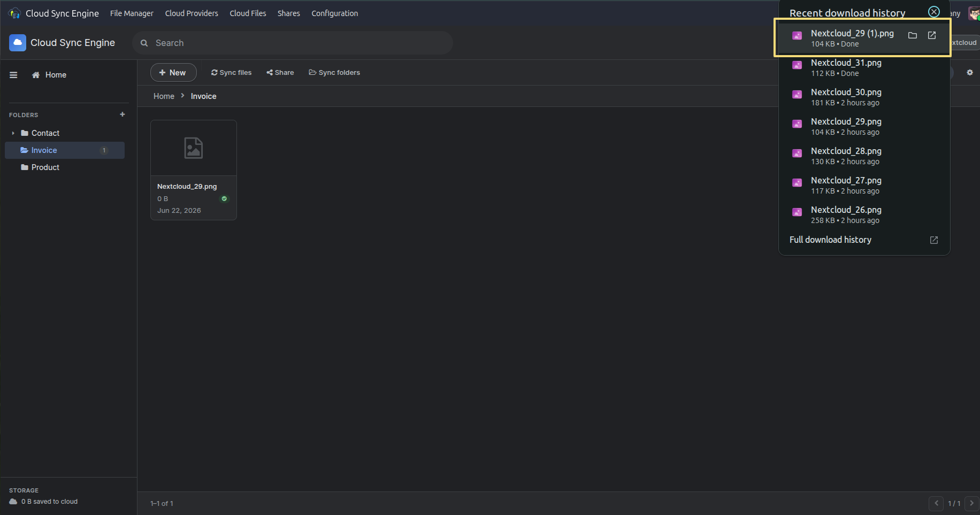Click the synced green check on Nextcloud_29.png

pos(224,199)
